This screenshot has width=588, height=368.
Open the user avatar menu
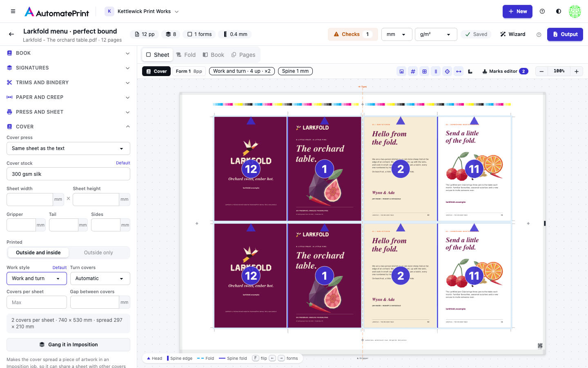575,11
